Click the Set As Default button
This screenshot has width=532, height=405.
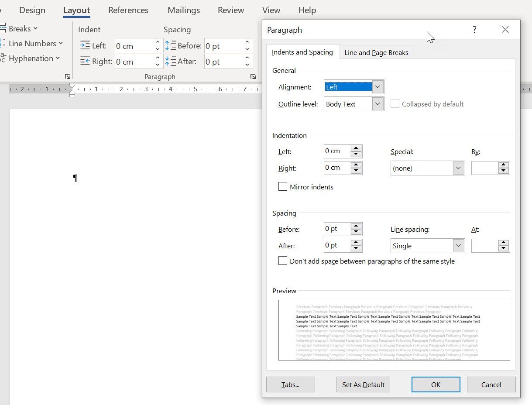363,384
